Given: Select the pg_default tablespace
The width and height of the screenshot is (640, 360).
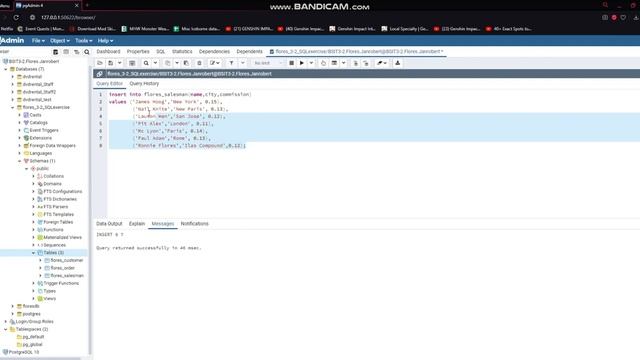Looking at the screenshot, I should (33, 337).
